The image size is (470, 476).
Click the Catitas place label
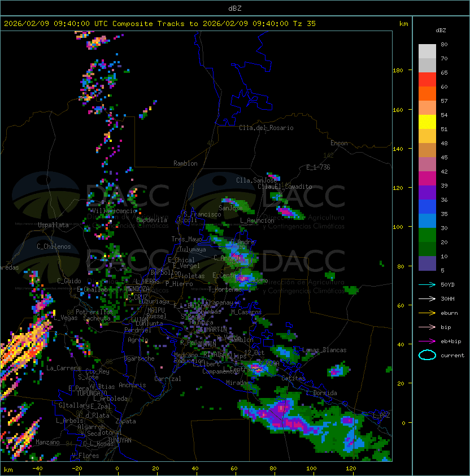(293, 378)
